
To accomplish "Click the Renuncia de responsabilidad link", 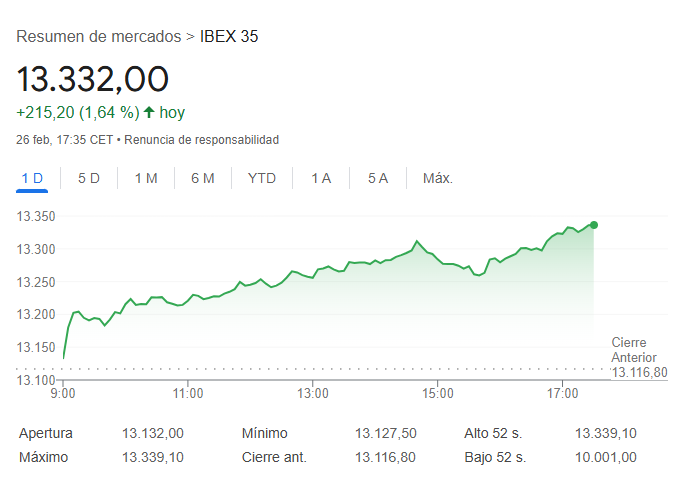I will tap(202, 139).
